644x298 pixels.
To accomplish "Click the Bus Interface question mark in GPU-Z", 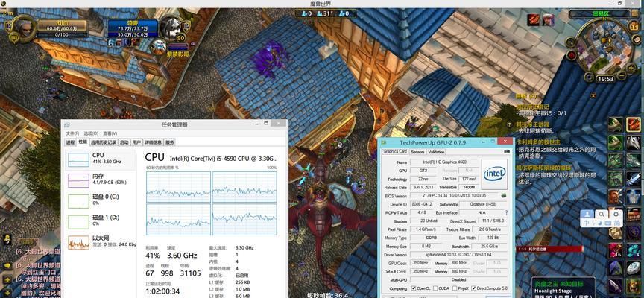I will [507, 212].
